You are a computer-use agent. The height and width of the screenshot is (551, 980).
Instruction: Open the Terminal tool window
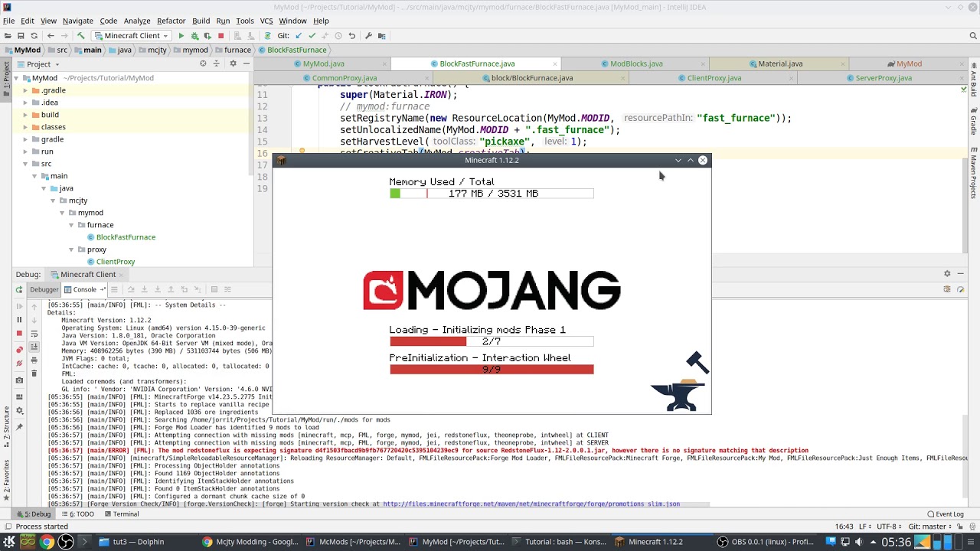[x=121, y=514]
